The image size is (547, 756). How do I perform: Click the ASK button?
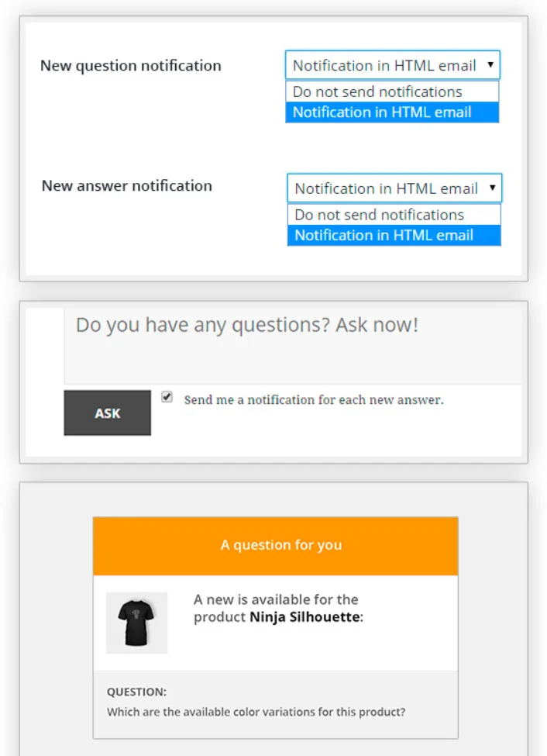pos(108,413)
